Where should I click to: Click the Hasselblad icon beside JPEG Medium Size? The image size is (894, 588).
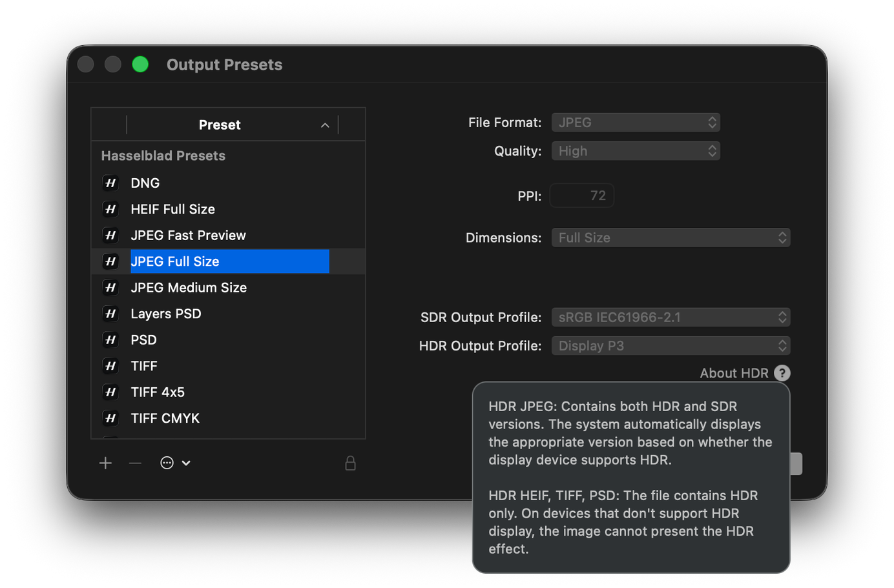110,288
